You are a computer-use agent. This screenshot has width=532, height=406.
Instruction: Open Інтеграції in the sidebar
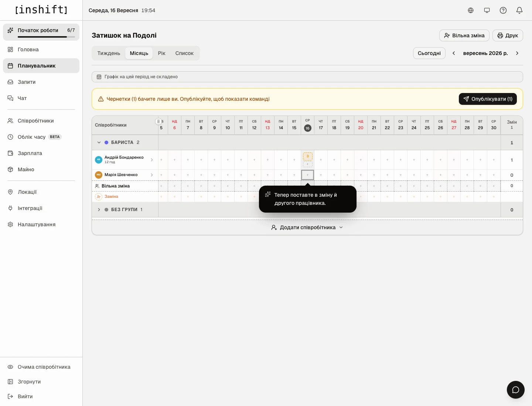point(41,208)
